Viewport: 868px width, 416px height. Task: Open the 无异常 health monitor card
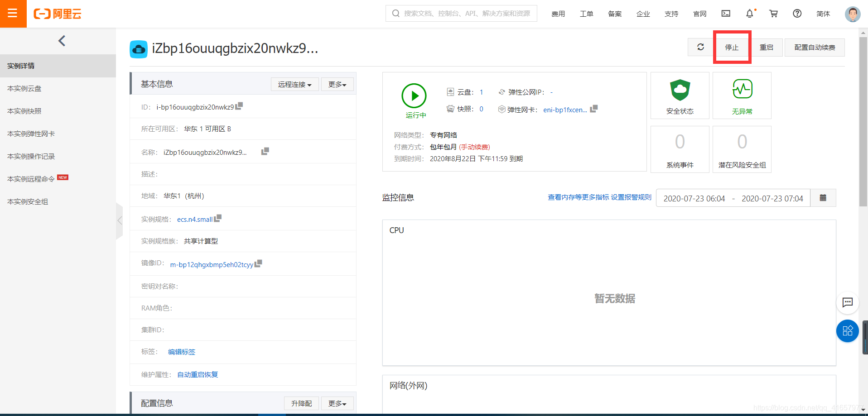point(742,96)
